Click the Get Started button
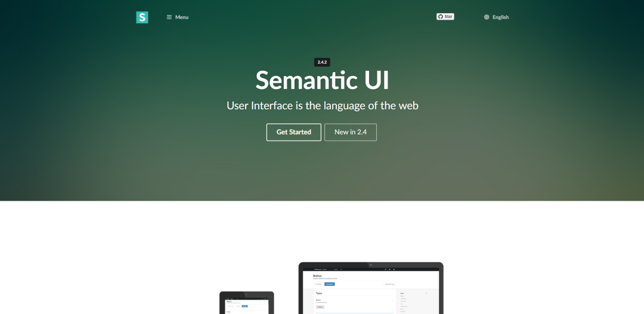 pyautogui.click(x=293, y=132)
